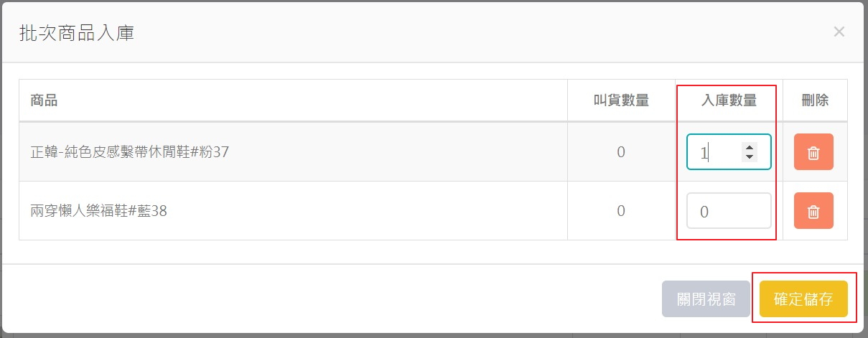Select the 入庫數量 column header
The height and width of the screenshot is (338, 868).
tap(729, 100)
